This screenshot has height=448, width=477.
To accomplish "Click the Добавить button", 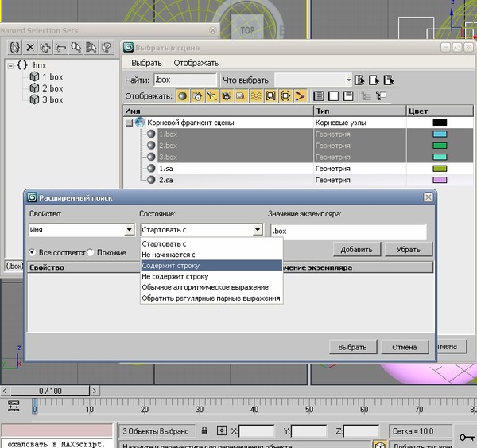I will point(356,249).
